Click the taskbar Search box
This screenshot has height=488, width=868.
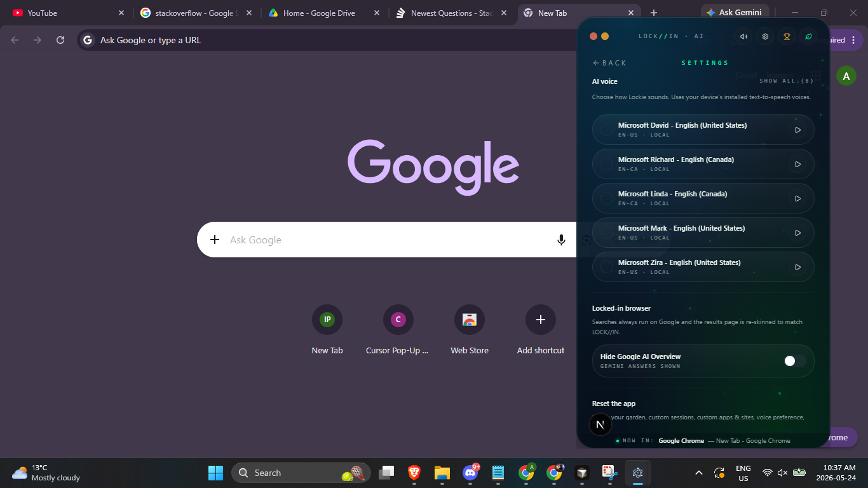(301, 473)
